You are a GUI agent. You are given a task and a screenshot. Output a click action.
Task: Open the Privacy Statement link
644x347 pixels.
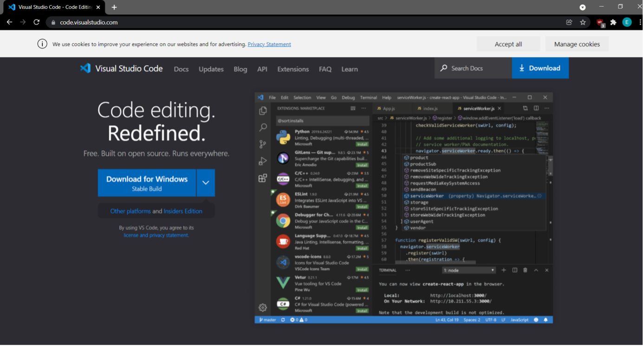pos(269,44)
